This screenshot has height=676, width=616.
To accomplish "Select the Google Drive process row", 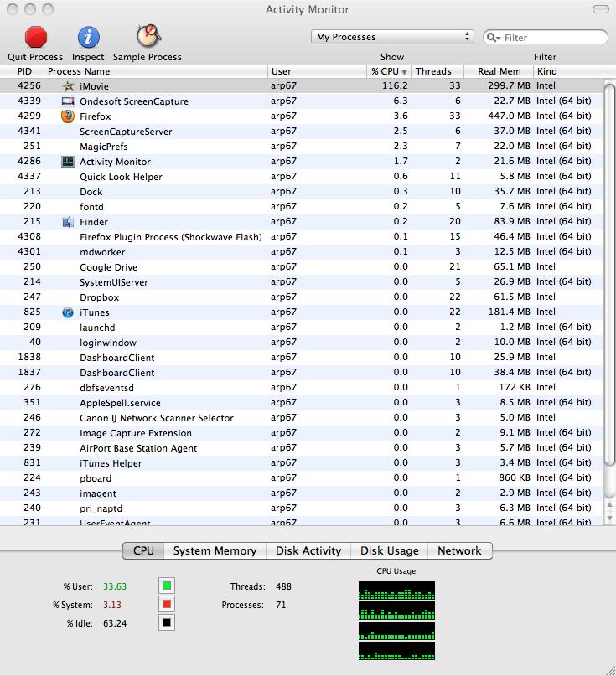I will click(302, 267).
